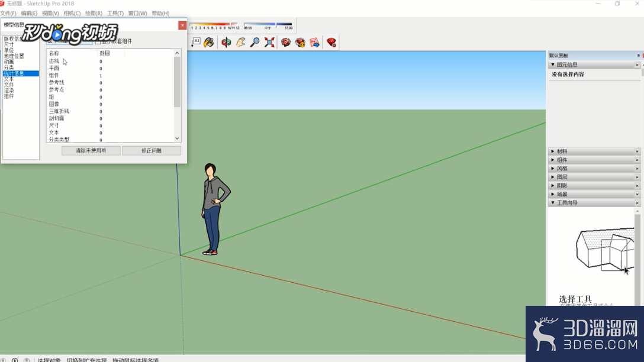
Task: Click the 剖切面 row in statistics table
Action: (110, 119)
